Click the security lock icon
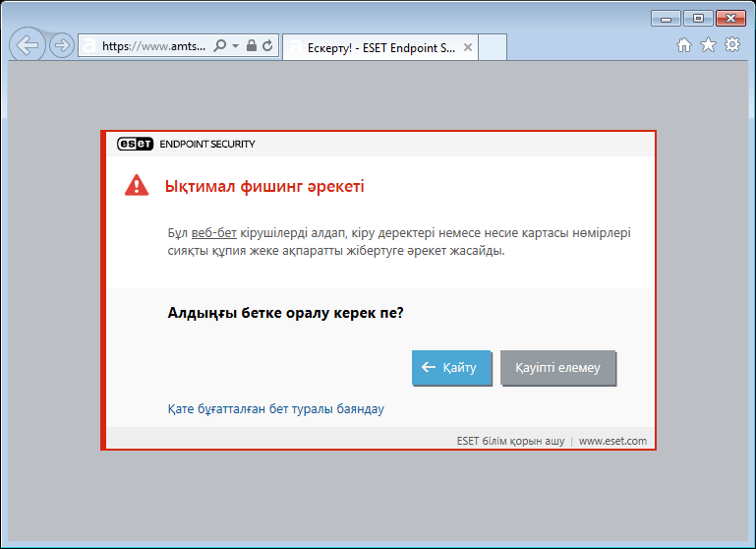The image size is (756, 549). (252, 45)
